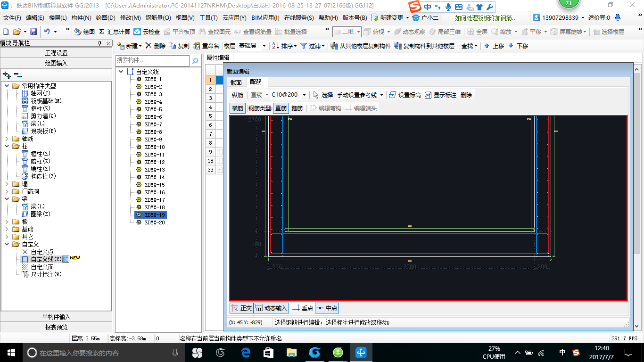Open 查找 find dropdown
The image size is (644, 362).
point(469,46)
